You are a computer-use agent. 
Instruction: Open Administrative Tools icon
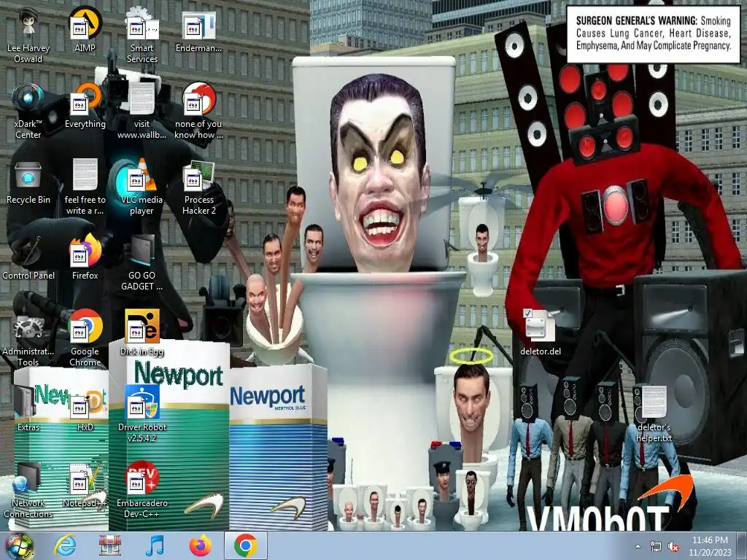coord(28,338)
